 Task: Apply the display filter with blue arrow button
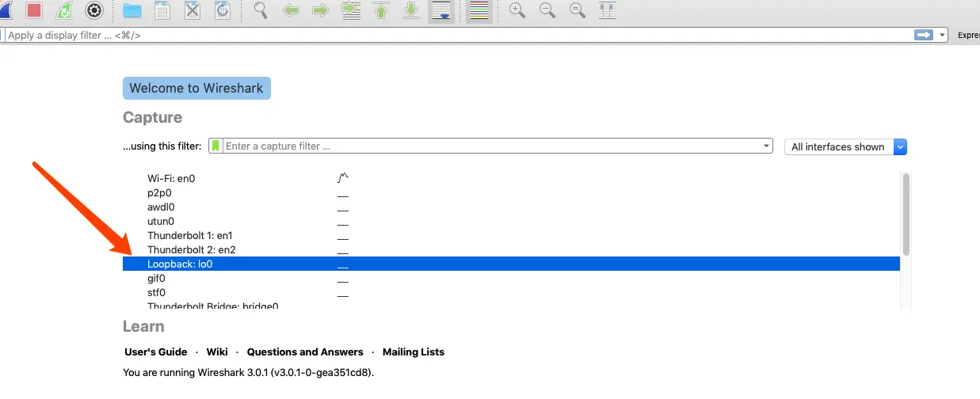(x=924, y=35)
